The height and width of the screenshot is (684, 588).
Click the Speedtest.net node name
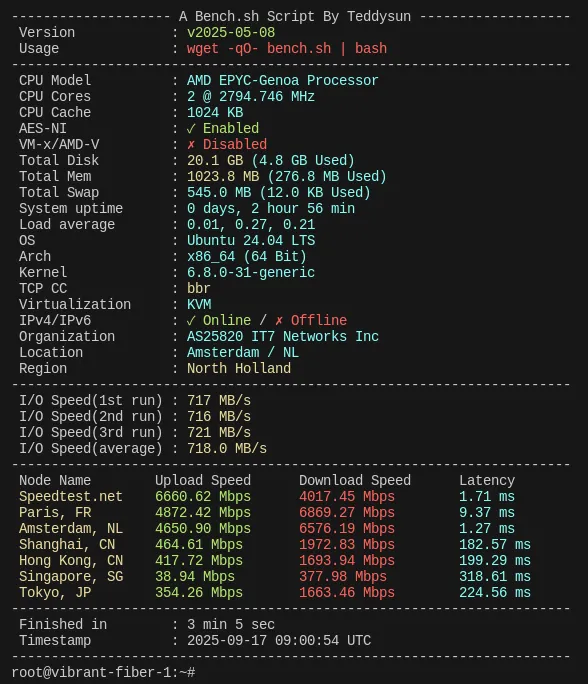click(x=71, y=496)
